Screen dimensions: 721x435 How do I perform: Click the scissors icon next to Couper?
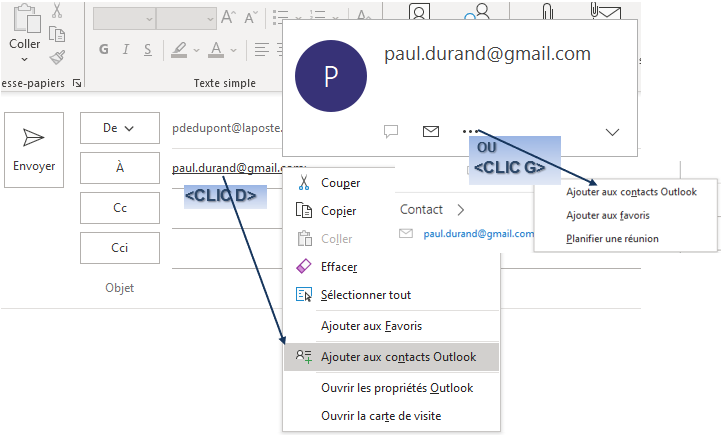click(x=303, y=183)
